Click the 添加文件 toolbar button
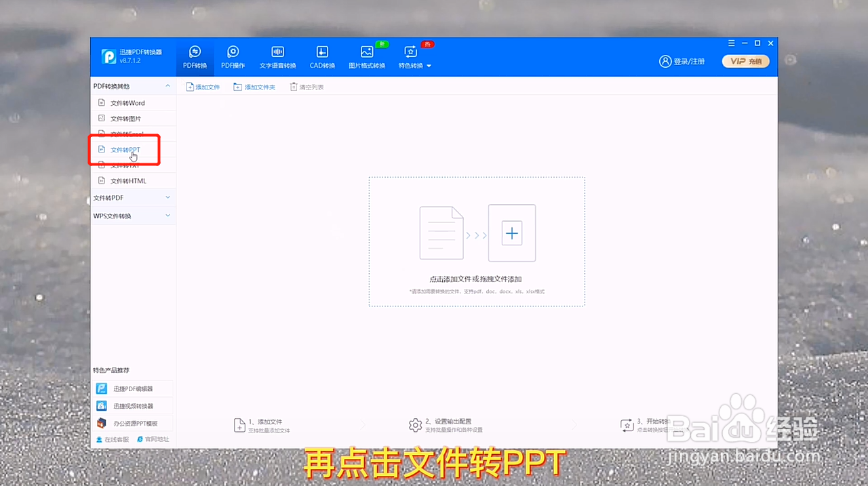Viewport: 868px width, 486px height. pyautogui.click(x=203, y=87)
